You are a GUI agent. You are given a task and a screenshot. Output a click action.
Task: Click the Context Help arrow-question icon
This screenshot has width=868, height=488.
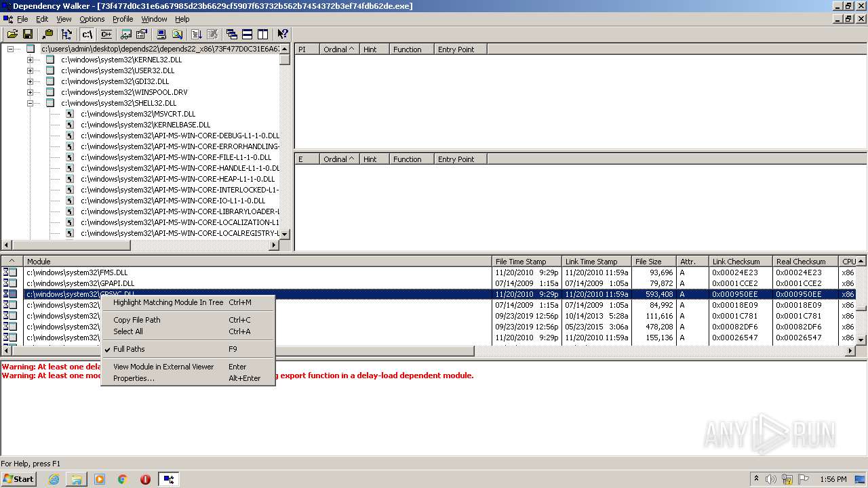(283, 34)
